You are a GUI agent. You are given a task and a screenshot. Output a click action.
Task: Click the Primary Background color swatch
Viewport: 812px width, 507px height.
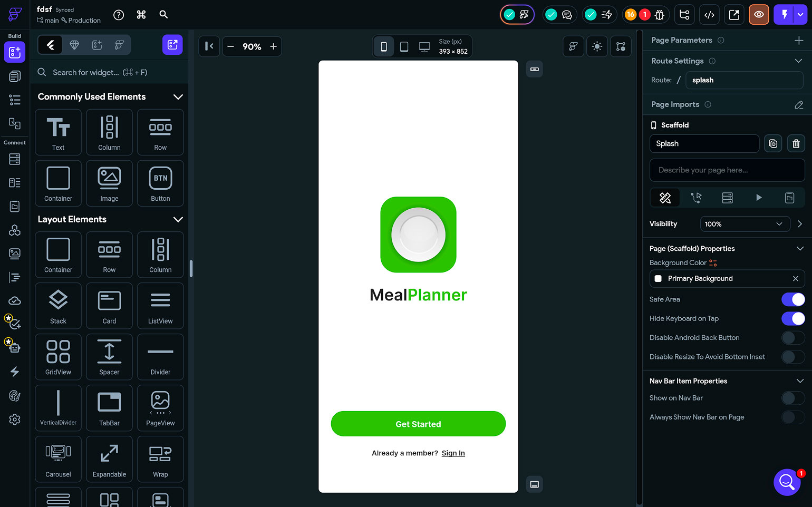click(658, 279)
